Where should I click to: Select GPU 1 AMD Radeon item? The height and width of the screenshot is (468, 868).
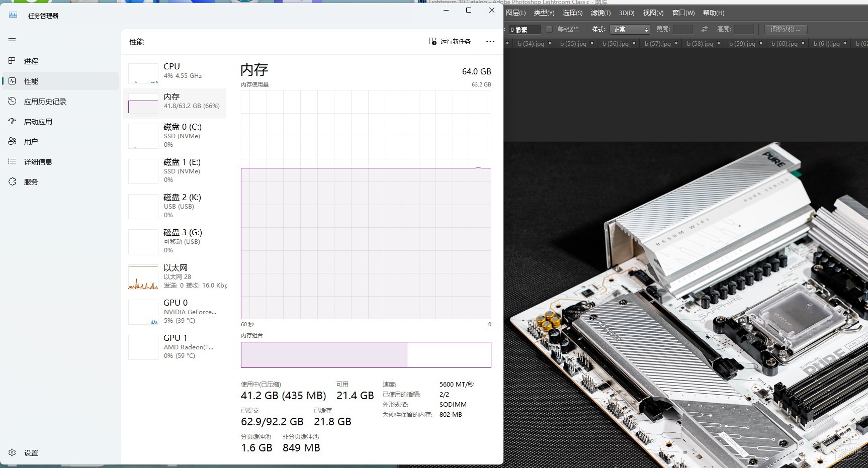coord(175,347)
